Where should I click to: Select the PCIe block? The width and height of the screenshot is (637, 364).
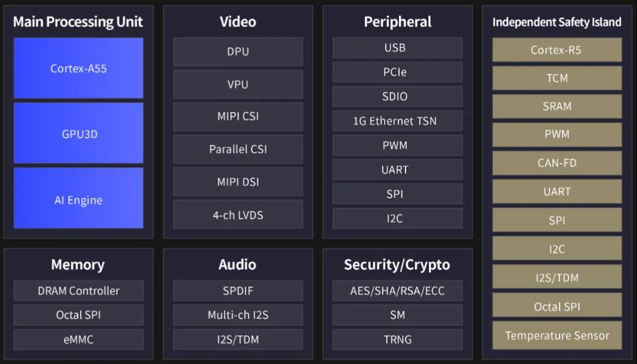pyautogui.click(x=397, y=72)
